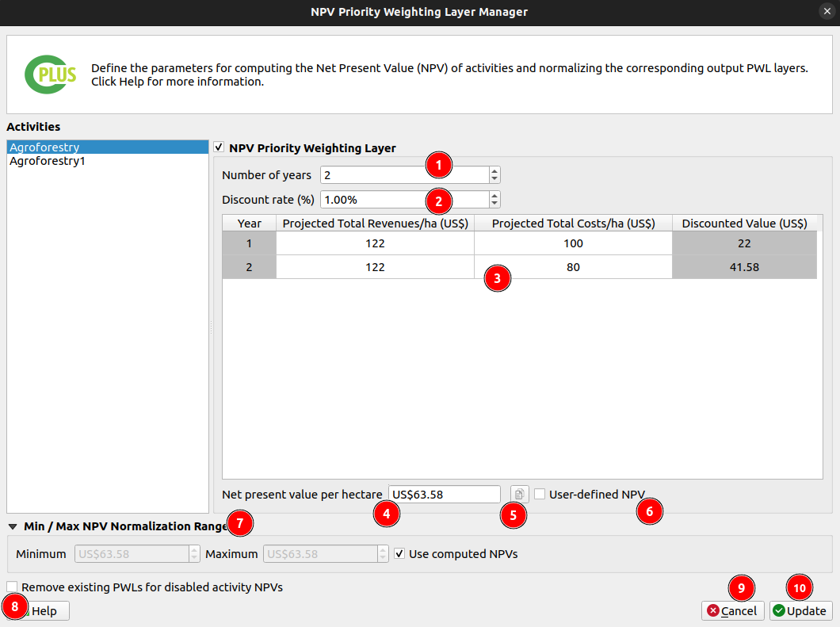Select the Agroforestry1 activity in the list
This screenshot has height=627, width=840.
point(108,161)
